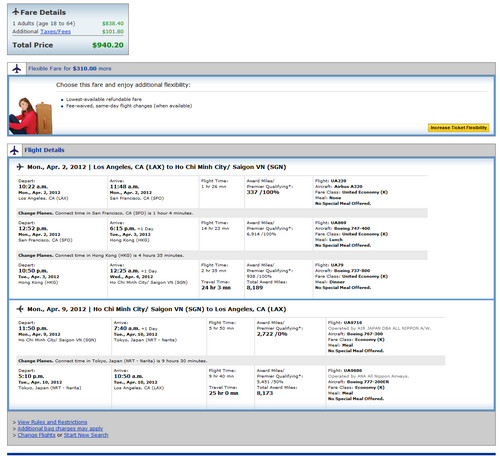Click the Boeing 747-400 aircraft line
The height and width of the screenshot is (456, 500).
click(343, 229)
